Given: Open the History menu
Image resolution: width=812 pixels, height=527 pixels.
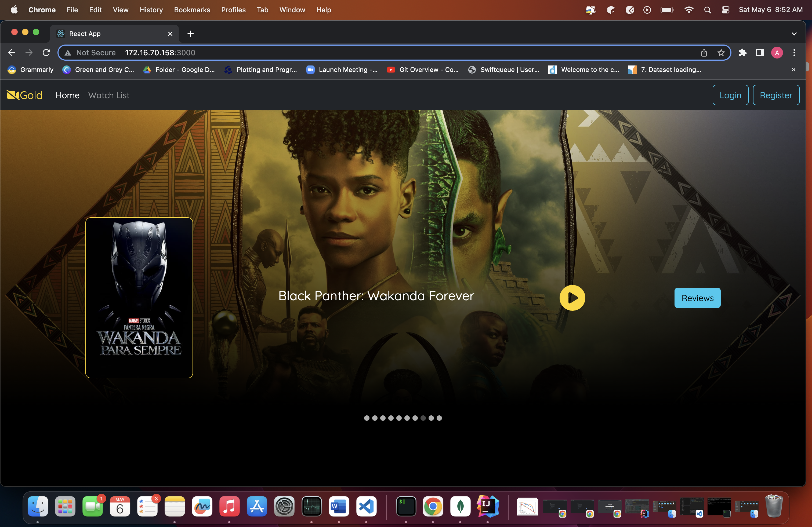Looking at the screenshot, I should (x=151, y=10).
